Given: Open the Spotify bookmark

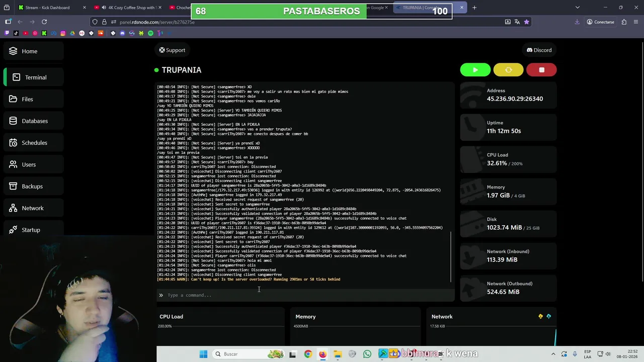Looking at the screenshot, I should 150,33.
